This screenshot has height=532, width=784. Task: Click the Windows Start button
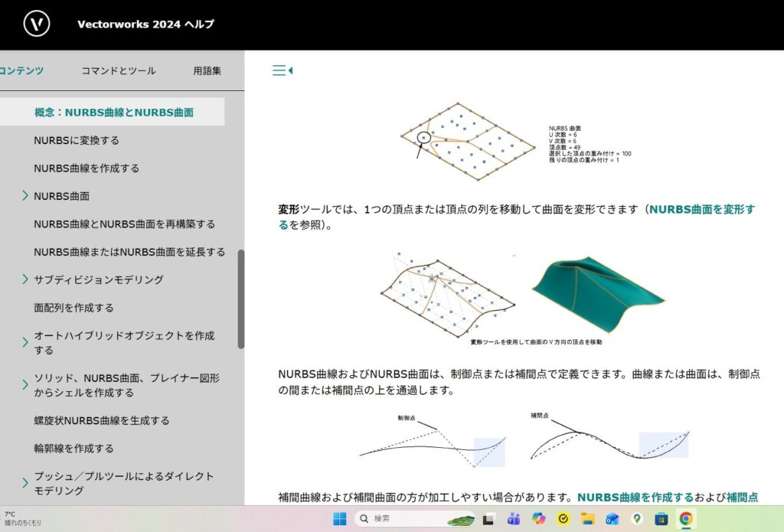pos(339,519)
